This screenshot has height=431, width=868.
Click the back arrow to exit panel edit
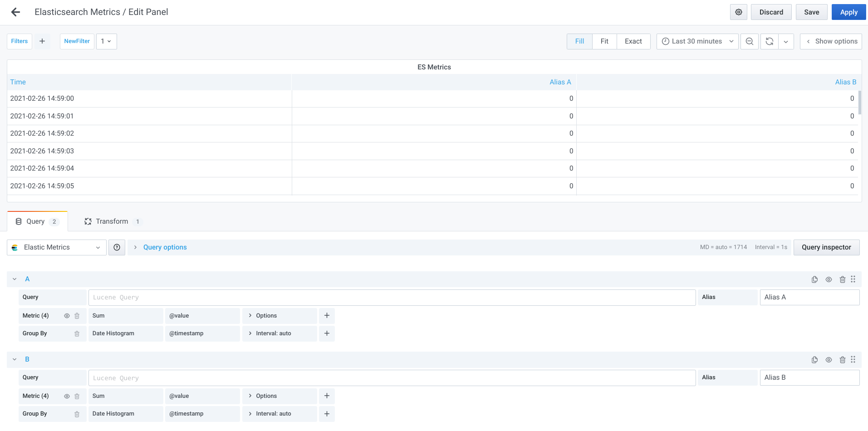pos(15,12)
